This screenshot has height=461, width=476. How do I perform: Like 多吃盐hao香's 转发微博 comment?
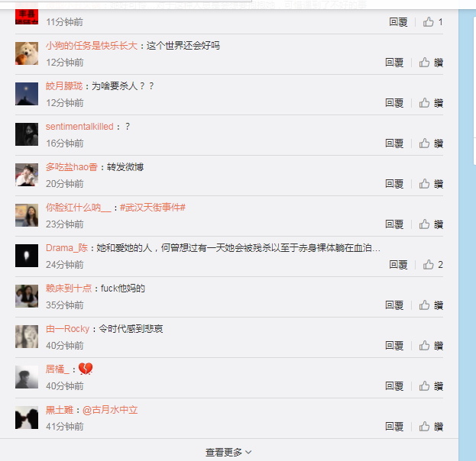click(x=431, y=184)
